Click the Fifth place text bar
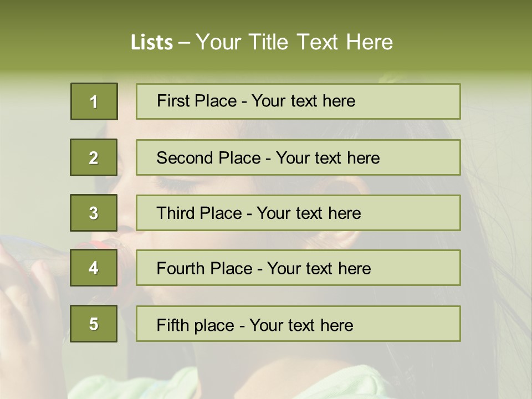Viewport: 532px width, 399px height. click(298, 324)
